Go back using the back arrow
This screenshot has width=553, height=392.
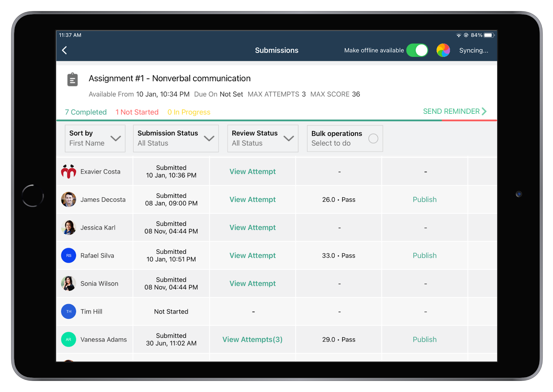[64, 50]
